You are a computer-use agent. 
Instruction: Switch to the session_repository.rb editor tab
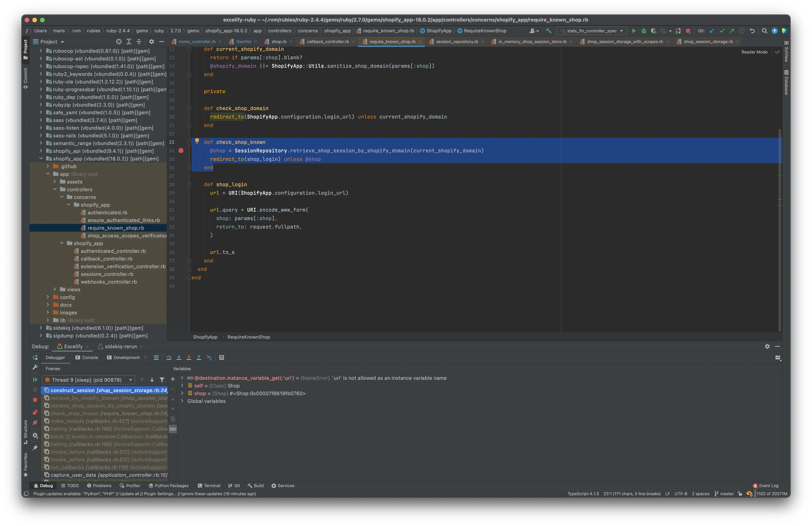tap(457, 42)
